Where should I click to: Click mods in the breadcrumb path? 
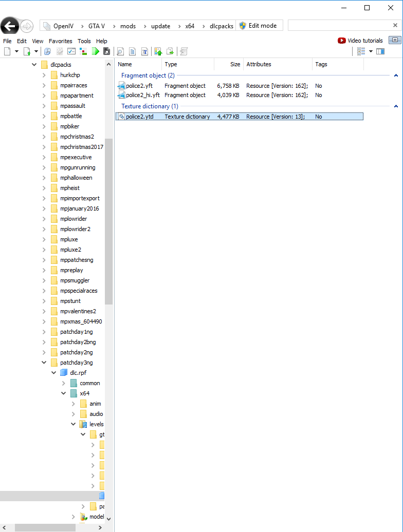coord(128,26)
